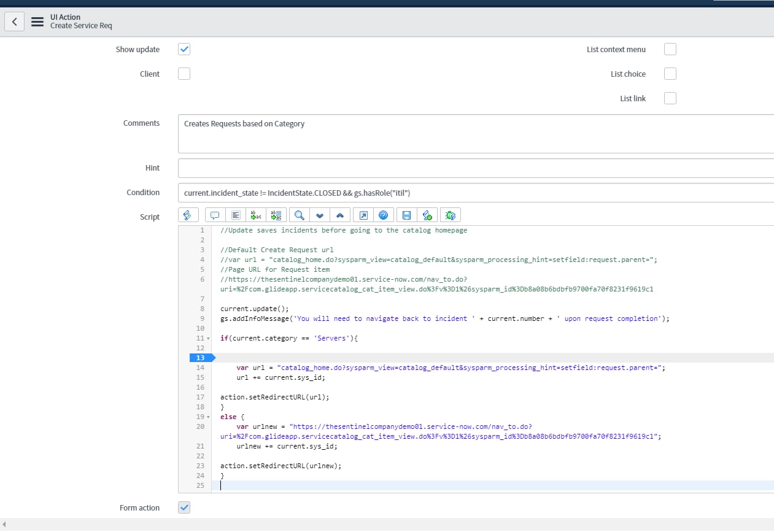Collapse code fold at line 11
This screenshot has width=774, height=532.
click(207, 339)
